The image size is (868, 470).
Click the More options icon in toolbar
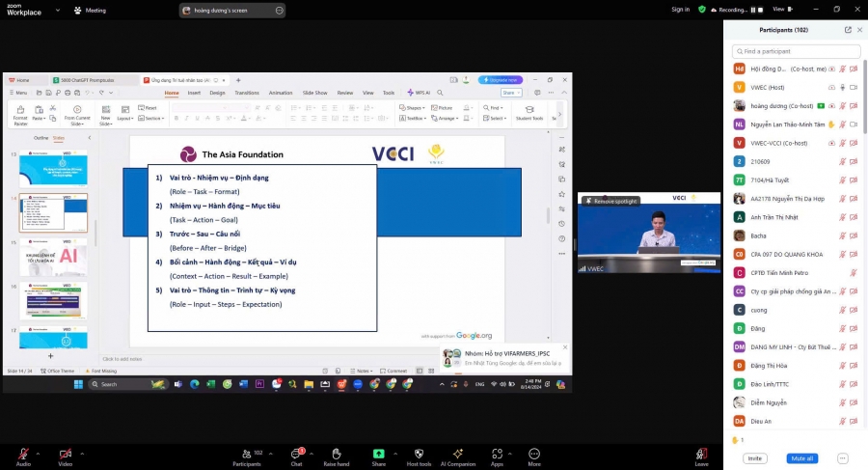click(x=533, y=454)
